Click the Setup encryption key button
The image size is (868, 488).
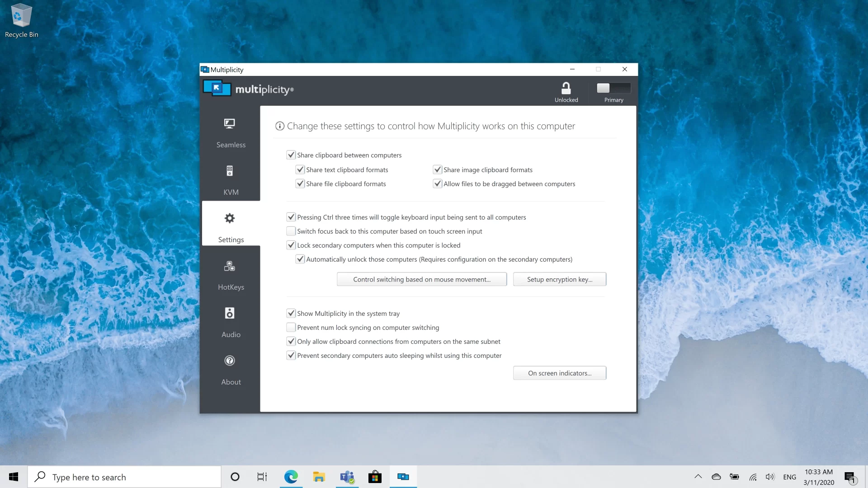coord(559,279)
